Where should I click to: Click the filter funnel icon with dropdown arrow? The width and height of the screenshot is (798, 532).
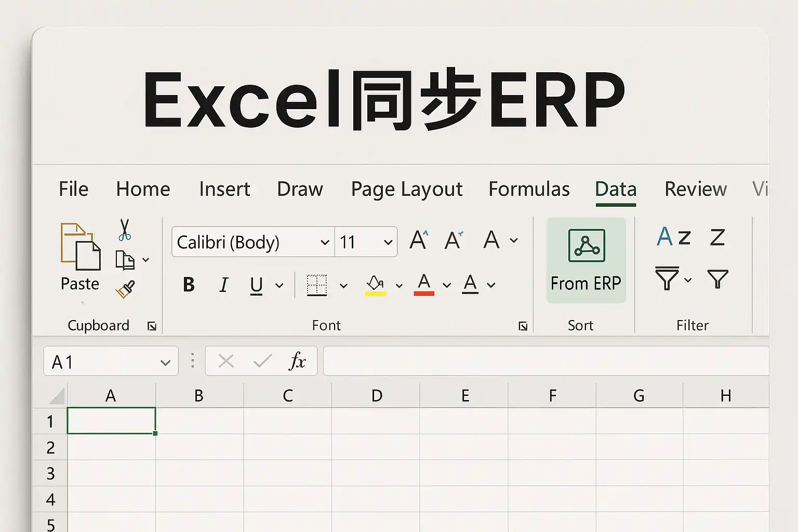(667, 278)
